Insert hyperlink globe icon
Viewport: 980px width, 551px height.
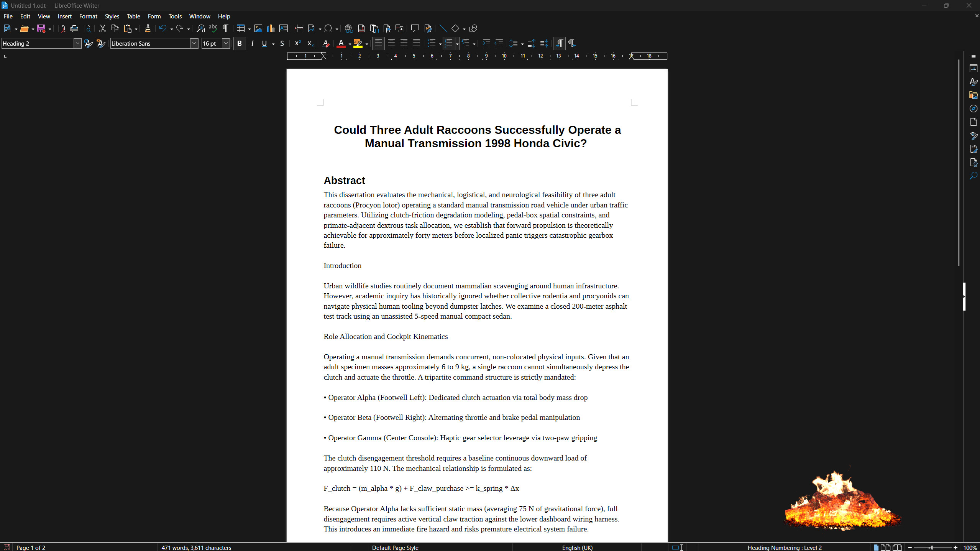349,28
